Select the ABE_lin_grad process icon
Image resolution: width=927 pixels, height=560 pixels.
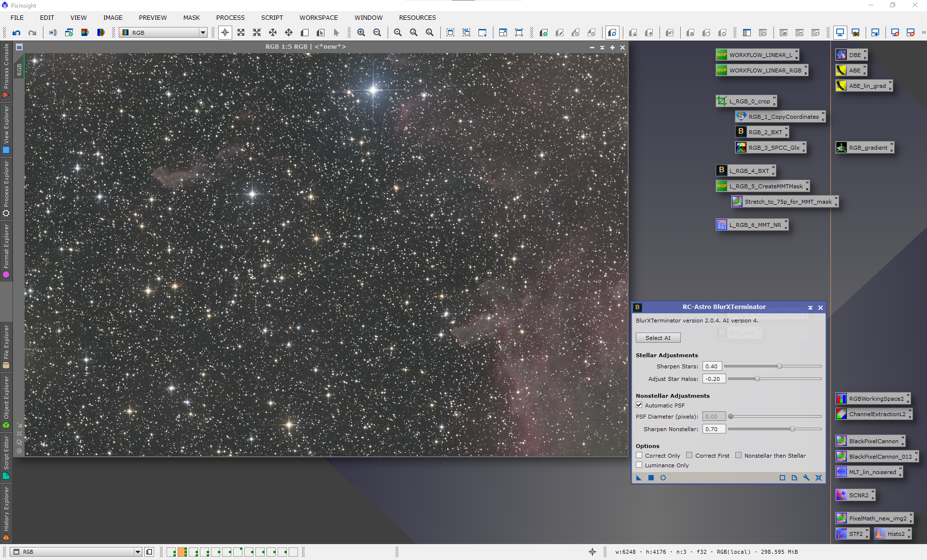pos(864,86)
